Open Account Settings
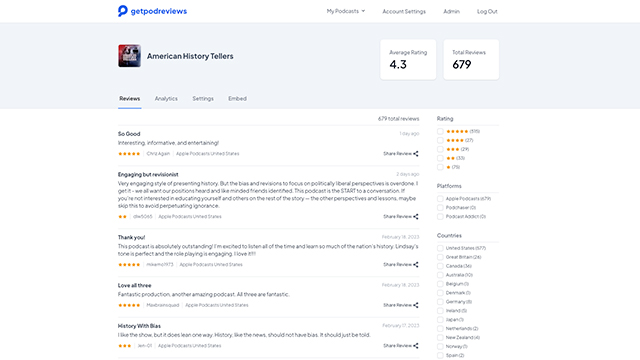The height and width of the screenshot is (360, 640). click(x=404, y=11)
